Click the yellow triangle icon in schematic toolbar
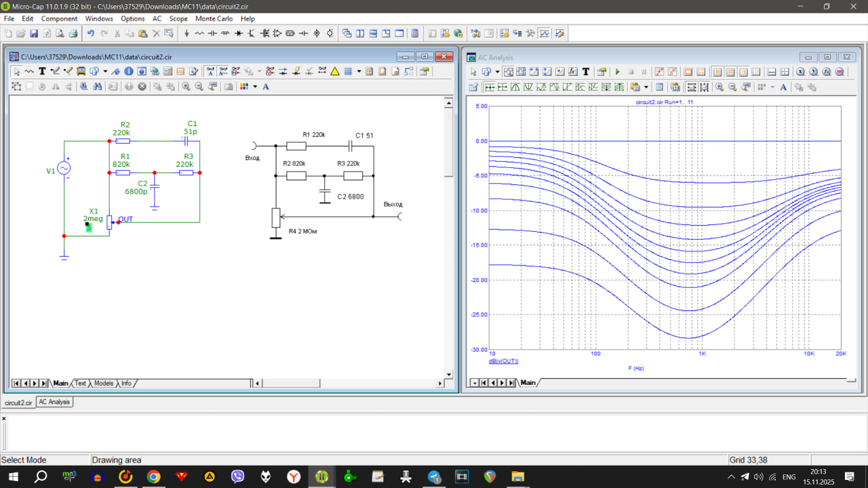The height and width of the screenshot is (488, 868). (x=335, y=71)
